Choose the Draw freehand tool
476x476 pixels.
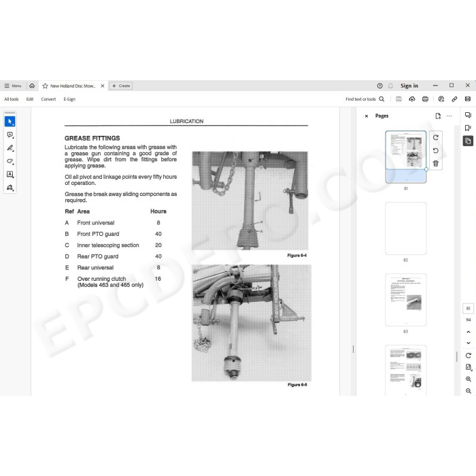coord(10,161)
